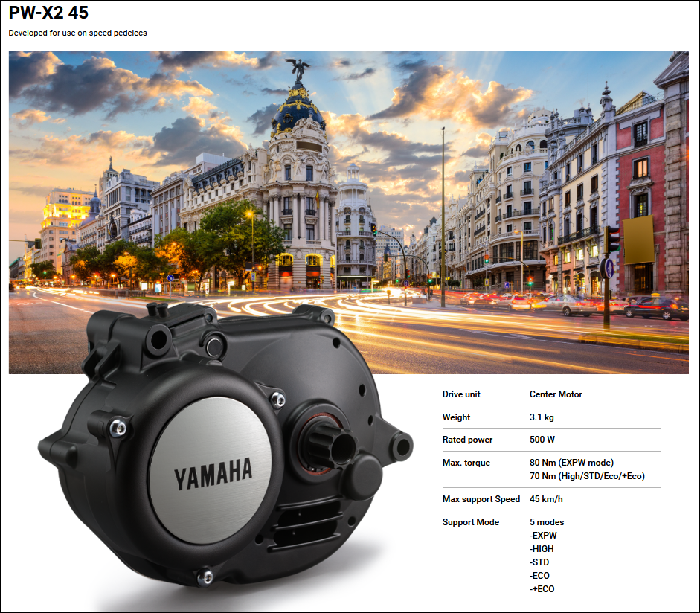Select the 'Rated power' label
This screenshot has width=700, height=613.
pos(467,440)
